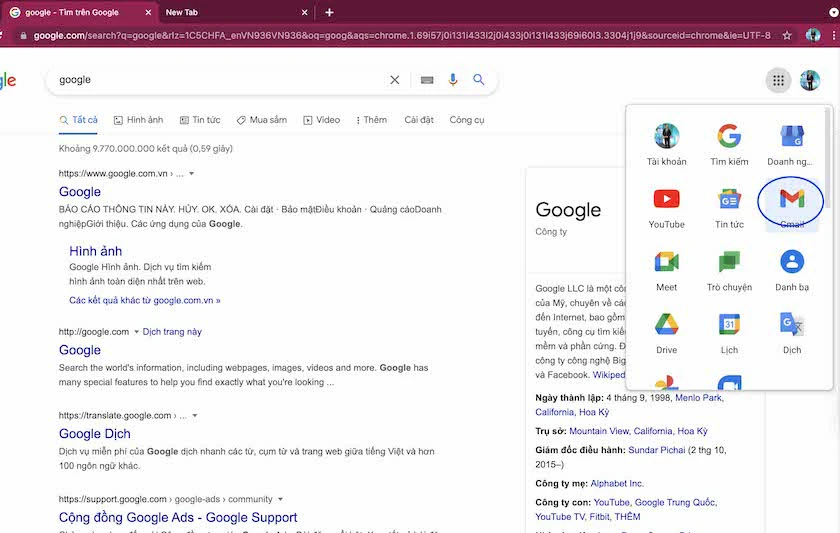Switch to Video results tab

(x=322, y=120)
